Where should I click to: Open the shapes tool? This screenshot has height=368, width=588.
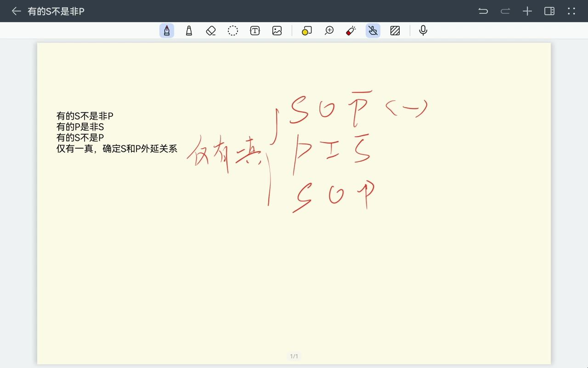pos(307,30)
